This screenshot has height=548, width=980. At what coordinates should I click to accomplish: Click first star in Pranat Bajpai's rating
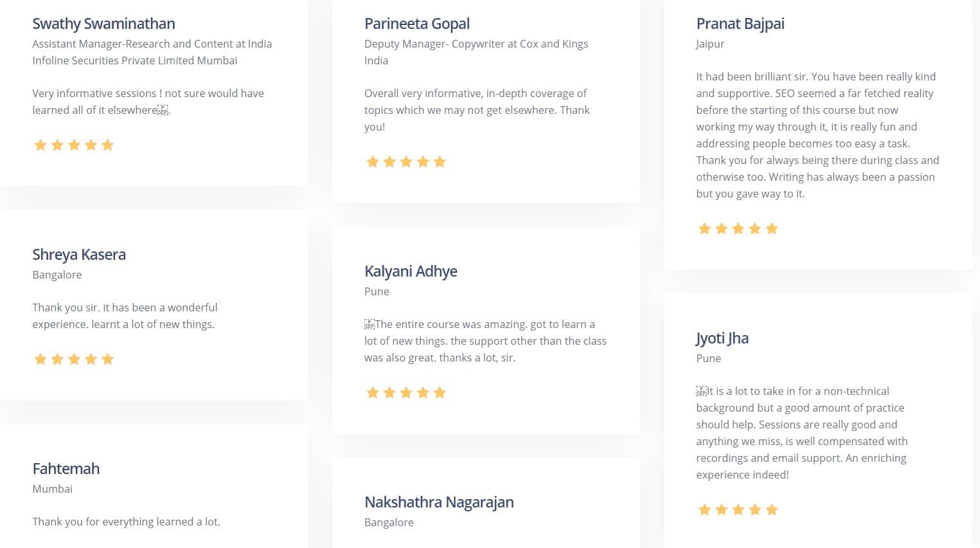pyautogui.click(x=704, y=229)
